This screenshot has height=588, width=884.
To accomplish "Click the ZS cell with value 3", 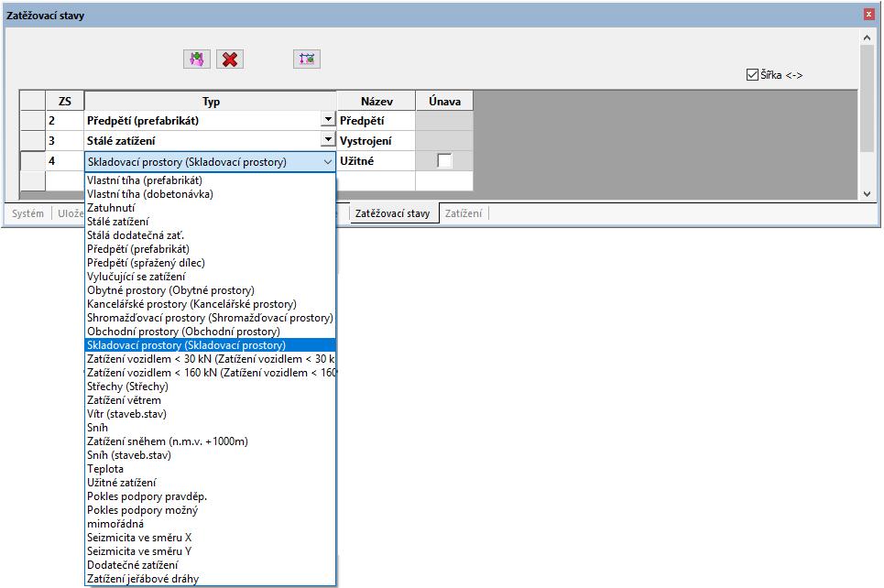I will coord(65,140).
